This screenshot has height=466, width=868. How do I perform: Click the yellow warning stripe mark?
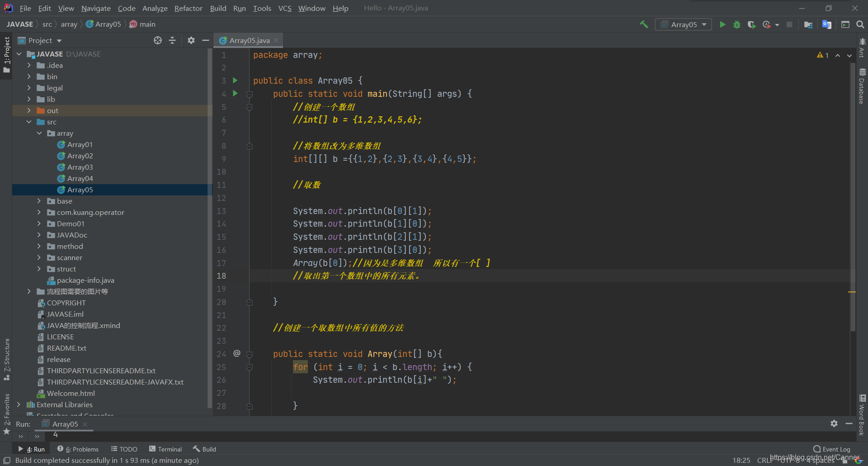[x=852, y=292]
